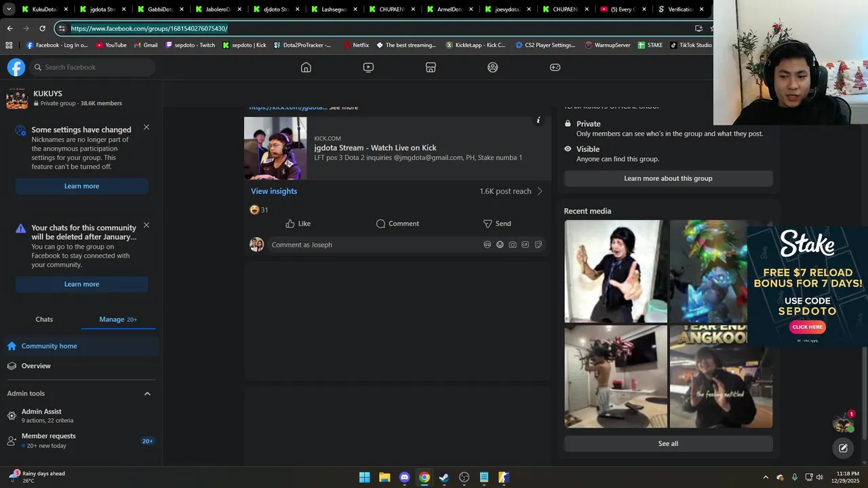Open 'jgdota Stream - Watch Live on Kick' link

pyautogui.click(x=375, y=148)
